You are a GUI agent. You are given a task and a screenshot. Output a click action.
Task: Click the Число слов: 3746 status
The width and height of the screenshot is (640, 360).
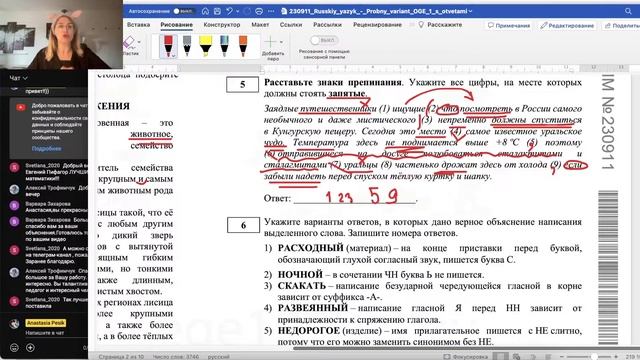pyautogui.click(x=176, y=357)
